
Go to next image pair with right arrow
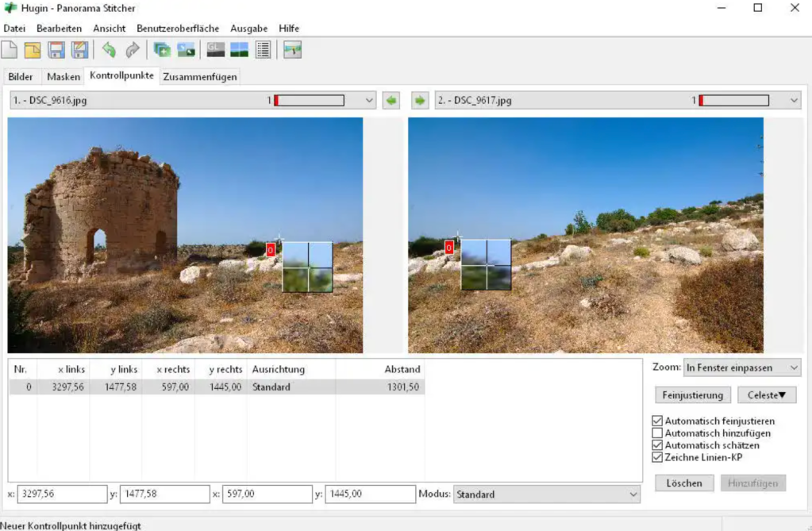[x=419, y=101]
